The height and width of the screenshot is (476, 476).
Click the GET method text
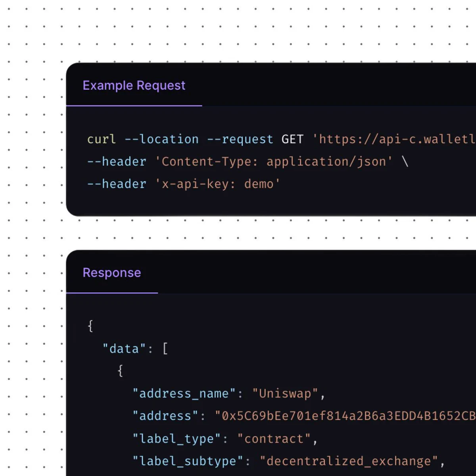point(292,139)
